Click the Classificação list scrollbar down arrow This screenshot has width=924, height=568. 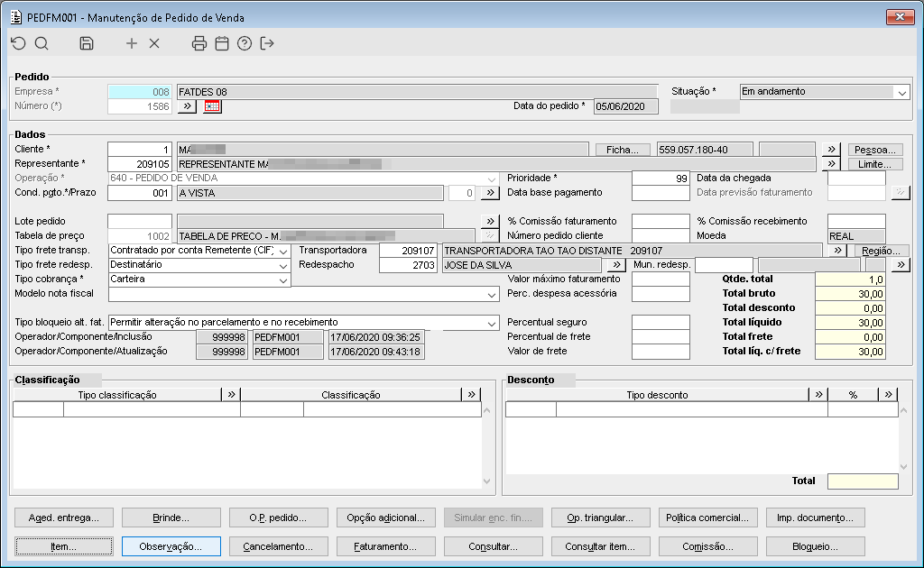[x=486, y=481]
